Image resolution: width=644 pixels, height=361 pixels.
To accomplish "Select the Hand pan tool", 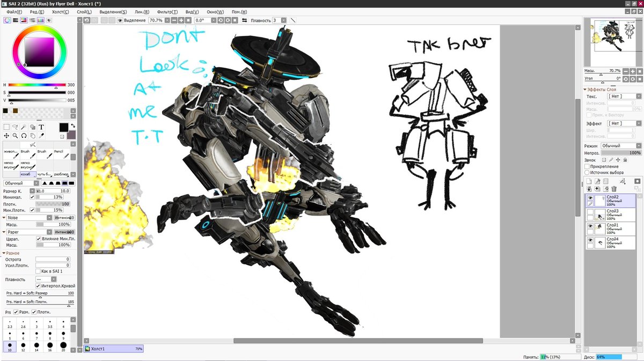I will point(33,136).
